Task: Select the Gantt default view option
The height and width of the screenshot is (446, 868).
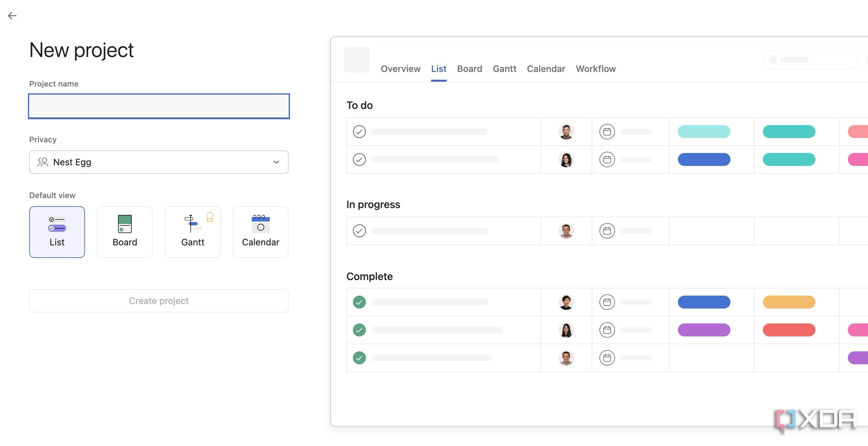Action: (x=193, y=232)
